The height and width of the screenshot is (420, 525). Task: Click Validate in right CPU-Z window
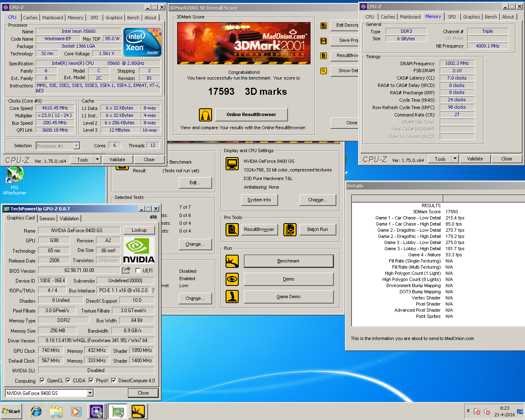(475, 159)
